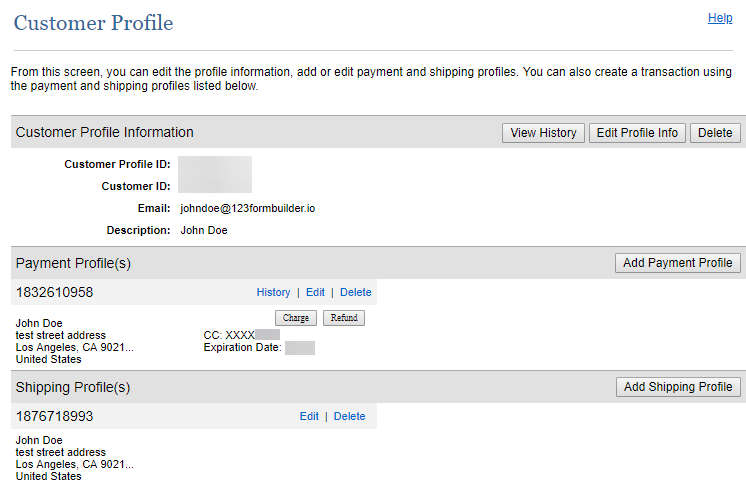Delete payment profile 1832610958
The image size is (746, 490).
tap(355, 293)
